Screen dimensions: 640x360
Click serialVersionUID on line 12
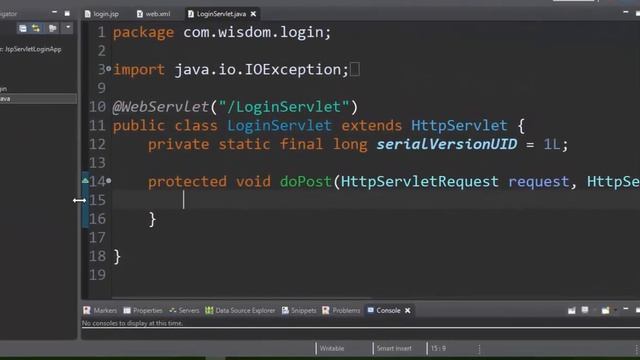(447, 144)
